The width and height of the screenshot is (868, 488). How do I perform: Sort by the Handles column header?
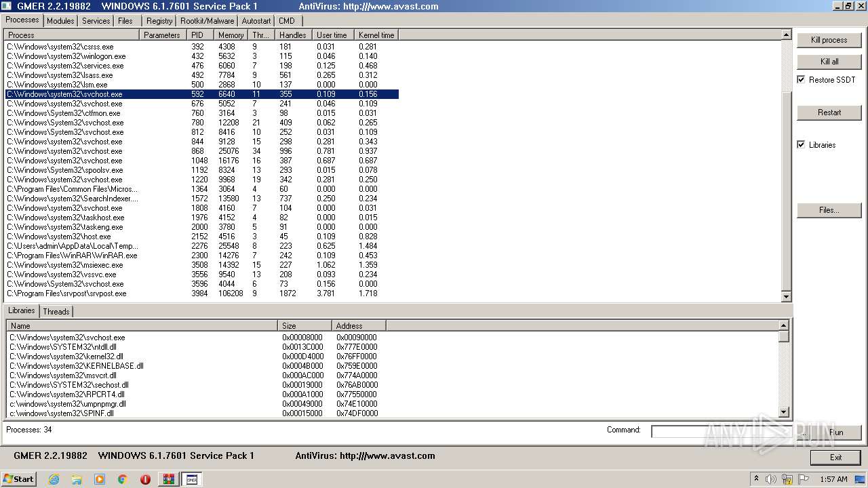click(293, 35)
